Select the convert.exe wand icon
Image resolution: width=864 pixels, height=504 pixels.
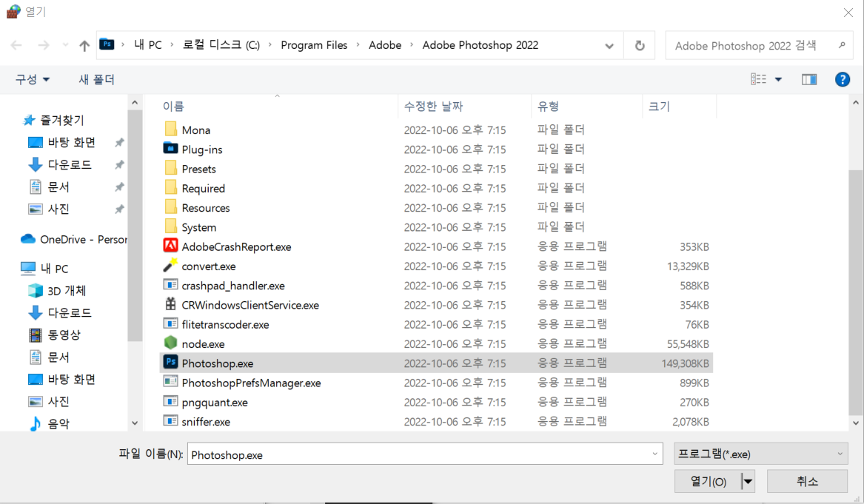[171, 266]
